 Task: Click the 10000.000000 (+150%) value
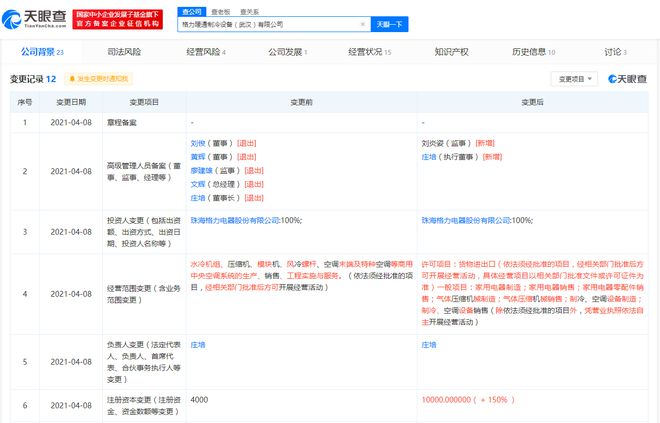click(x=468, y=400)
